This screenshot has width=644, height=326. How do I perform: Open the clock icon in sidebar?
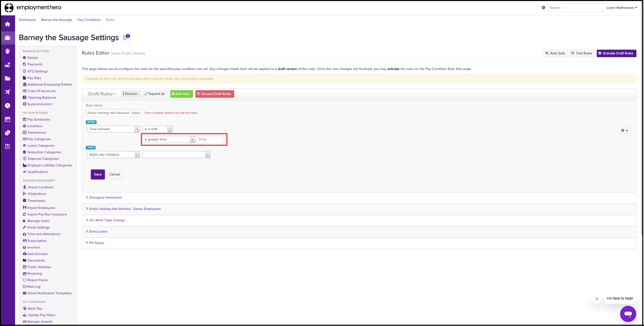pos(8,105)
